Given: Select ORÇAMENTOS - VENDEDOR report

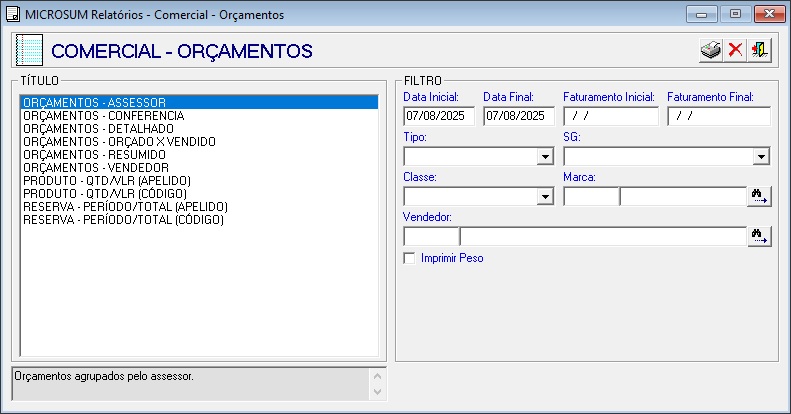Looking at the screenshot, I should pos(199,168).
